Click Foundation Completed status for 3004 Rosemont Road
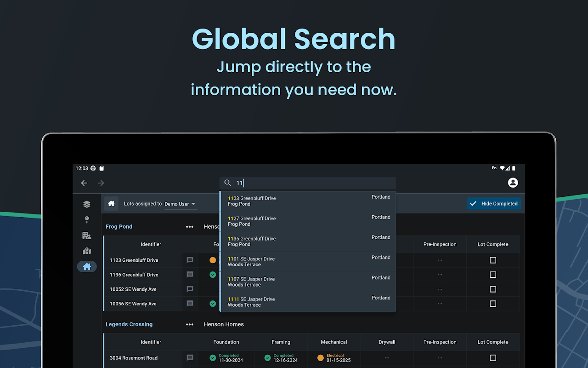This screenshot has height=368, width=588. pyautogui.click(x=226, y=358)
